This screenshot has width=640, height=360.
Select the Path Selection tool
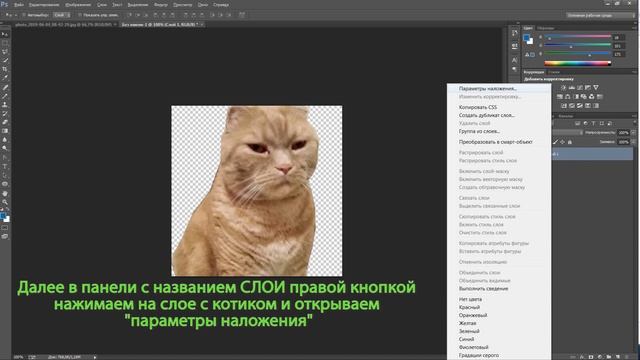5,175
